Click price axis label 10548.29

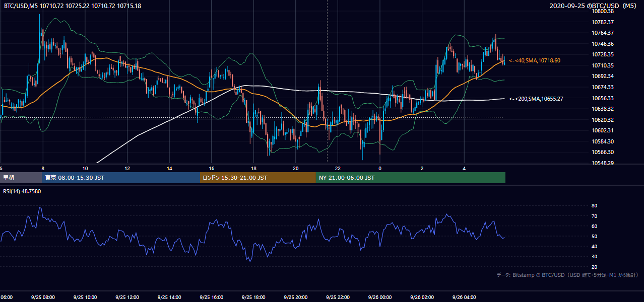coord(603,163)
